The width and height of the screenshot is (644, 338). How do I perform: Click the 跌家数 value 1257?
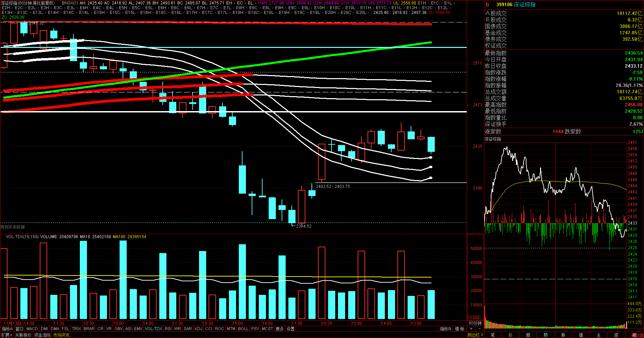(638, 131)
